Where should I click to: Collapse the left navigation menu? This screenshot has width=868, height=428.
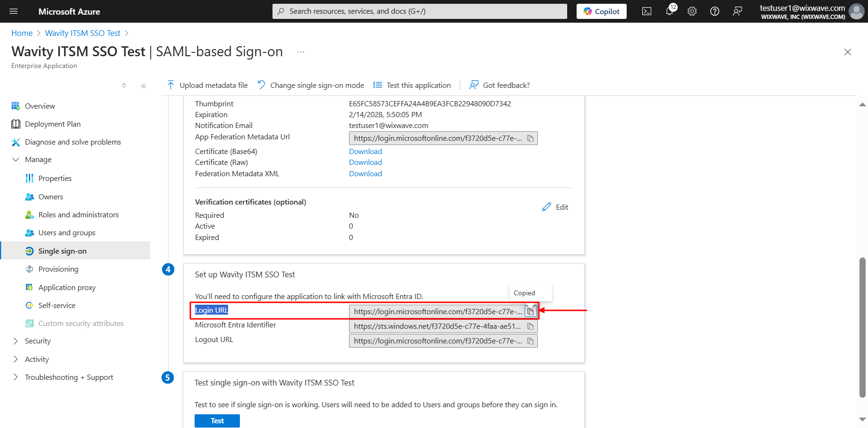coord(143,86)
